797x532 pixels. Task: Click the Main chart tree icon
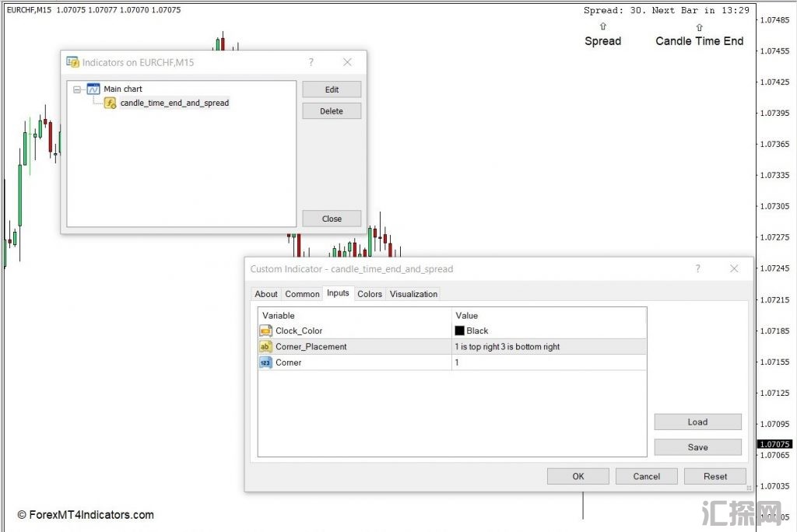click(x=93, y=89)
